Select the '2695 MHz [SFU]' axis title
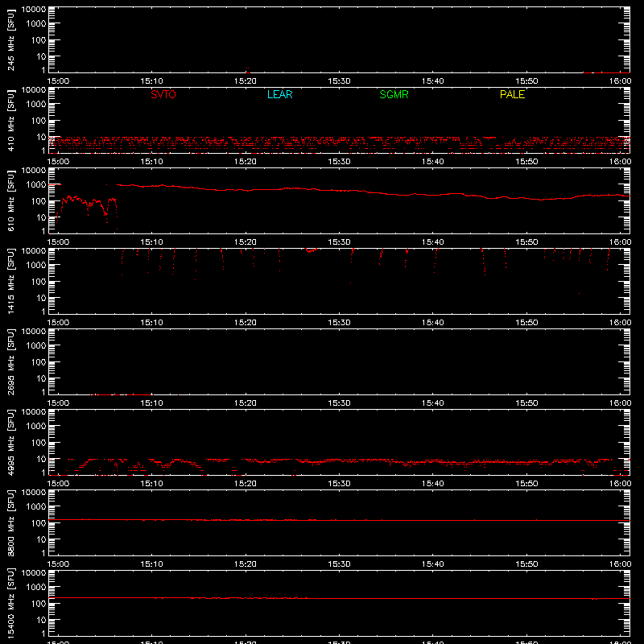Screen dimensions: 644x644 [x=11, y=361]
